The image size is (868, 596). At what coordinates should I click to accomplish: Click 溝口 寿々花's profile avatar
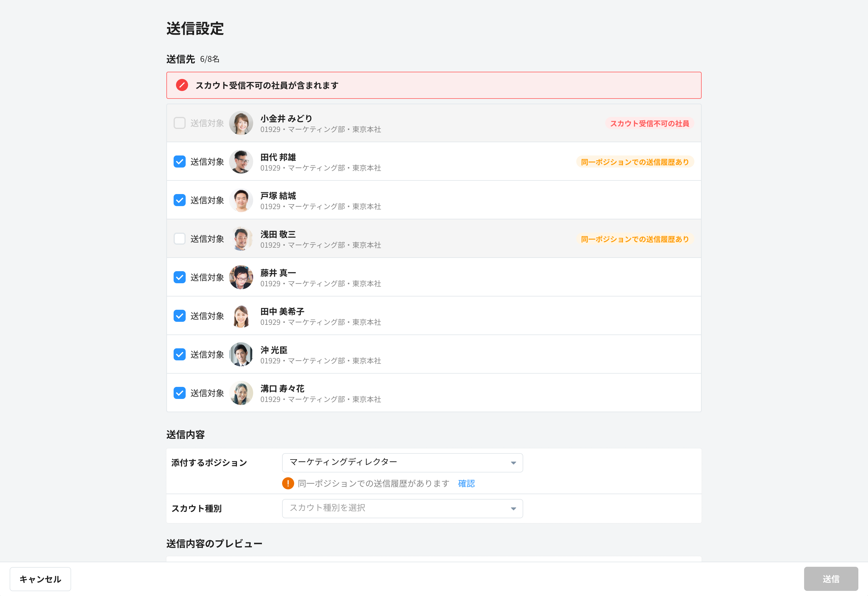click(241, 393)
